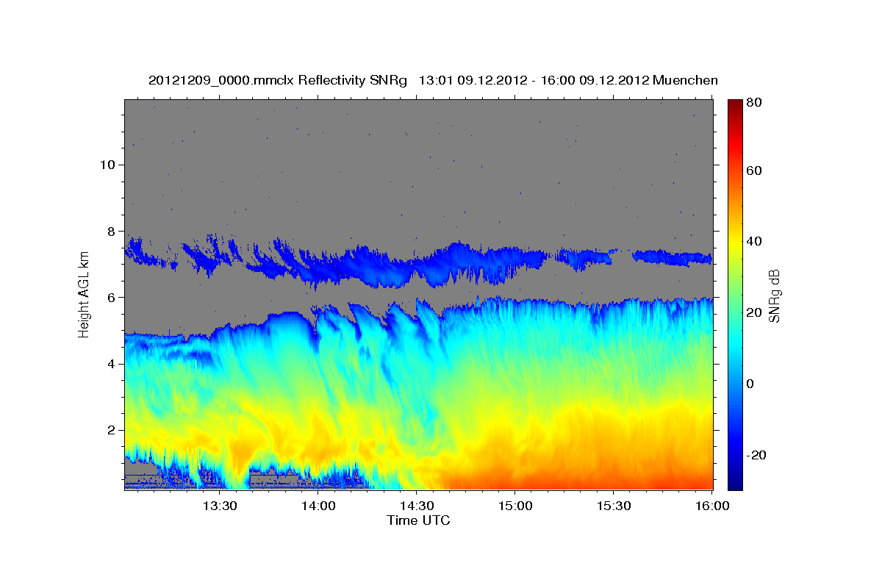This screenshot has width=882, height=588.
Task: Click the 'Time UTC' x-axis label
Action: (418, 520)
